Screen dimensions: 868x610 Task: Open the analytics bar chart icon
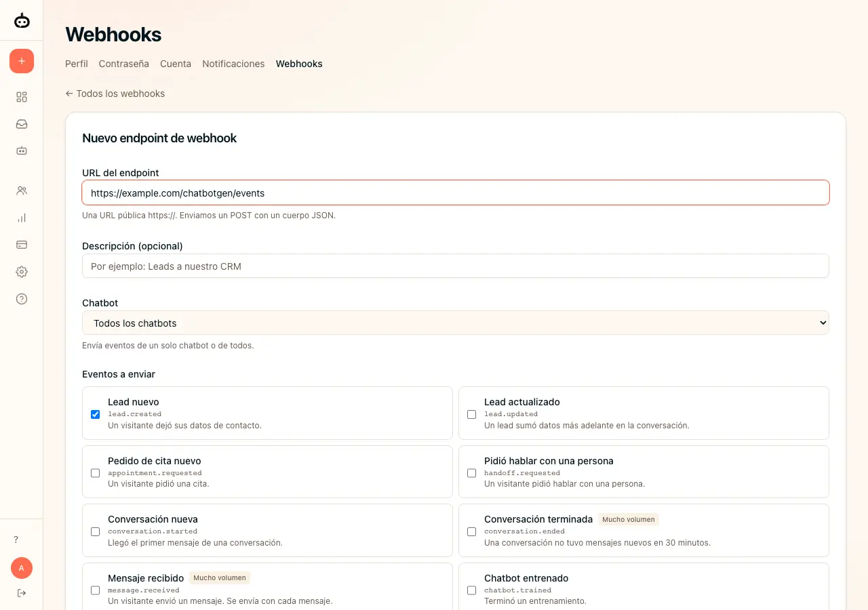point(22,218)
